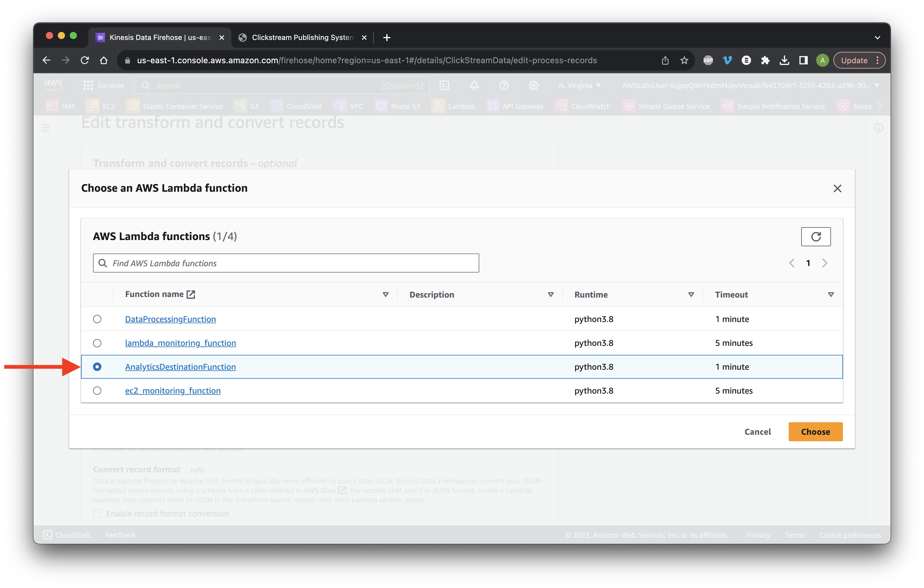Click the Update browser button
Viewport: 924px width, 588px height.
pyautogui.click(x=854, y=60)
